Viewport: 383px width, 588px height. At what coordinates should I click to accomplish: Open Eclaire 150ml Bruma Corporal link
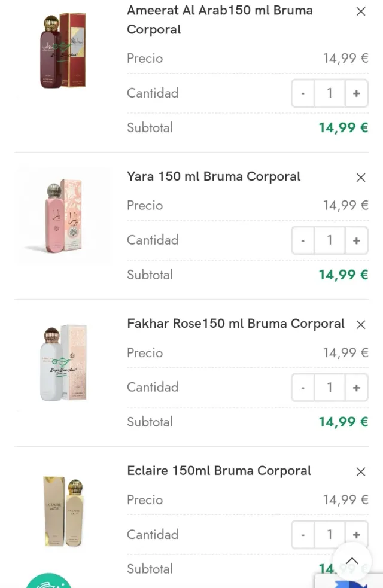pos(219,471)
